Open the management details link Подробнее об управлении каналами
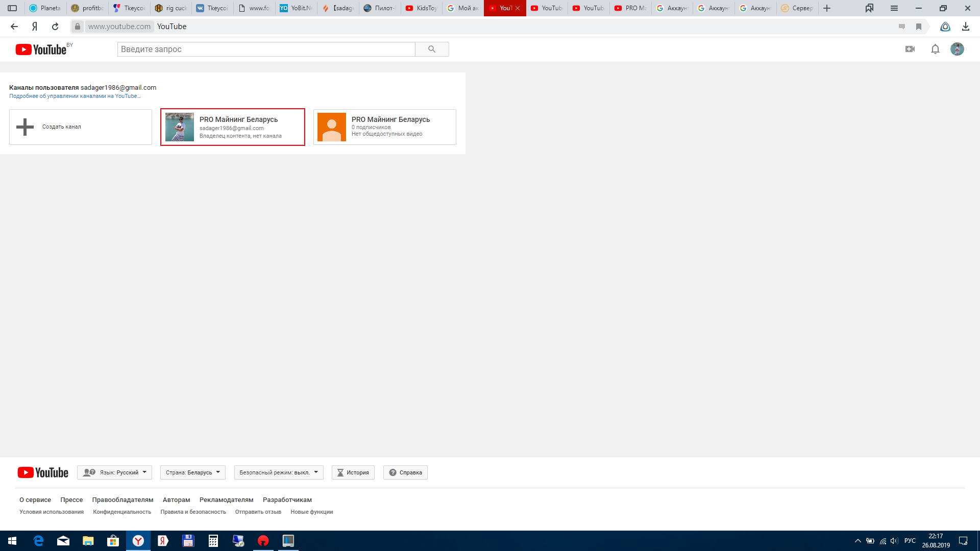Image resolution: width=980 pixels, height=551 pixels. [75, 96]
